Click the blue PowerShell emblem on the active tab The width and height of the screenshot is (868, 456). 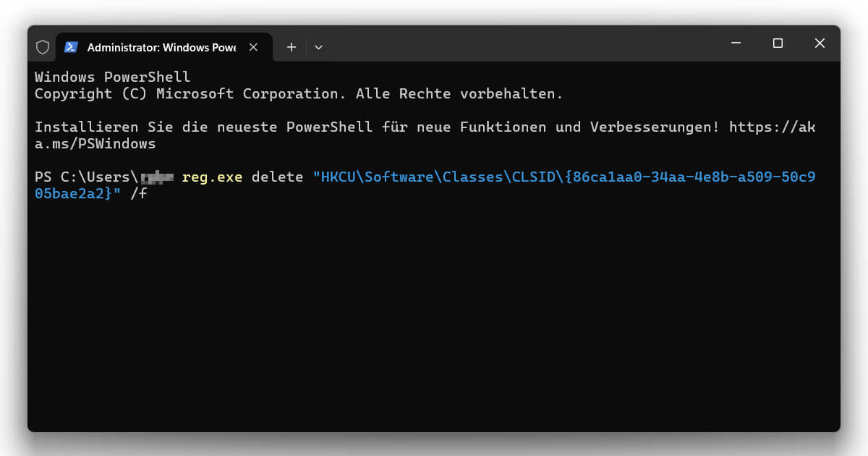click(x=71, y=46)
